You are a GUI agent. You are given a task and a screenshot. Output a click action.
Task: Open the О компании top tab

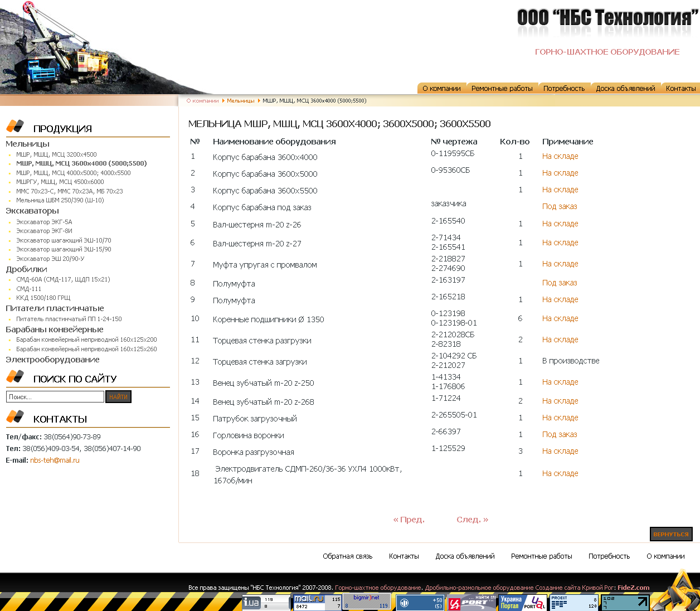[441, 89]
